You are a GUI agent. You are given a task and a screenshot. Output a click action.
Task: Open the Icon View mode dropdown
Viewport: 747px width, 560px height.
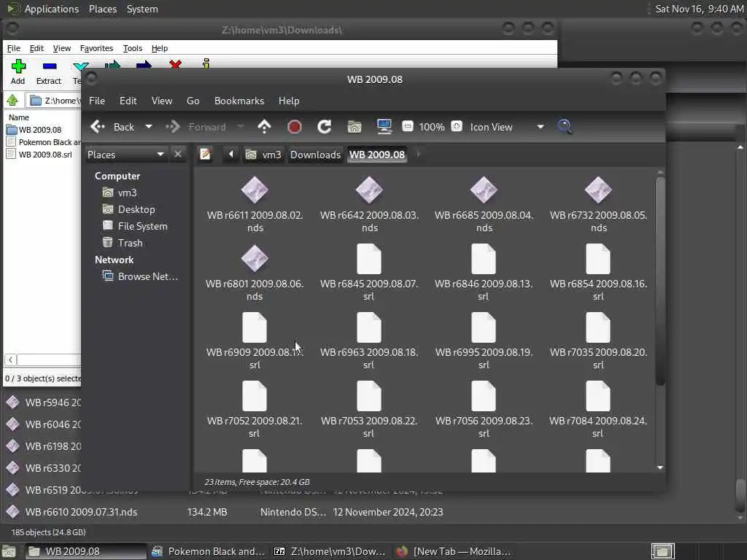[x=507, y=127]
